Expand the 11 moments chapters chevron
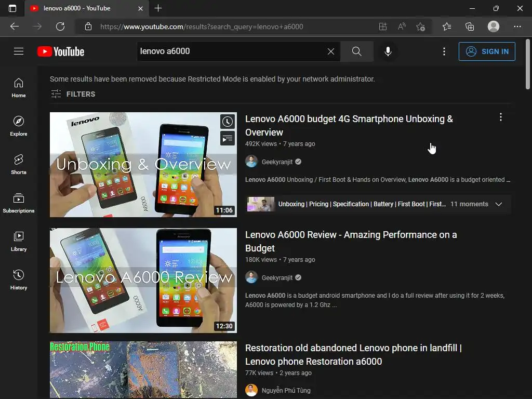This screenshot has width=532, height=399. pyautogui.click(x=498, y=204)
